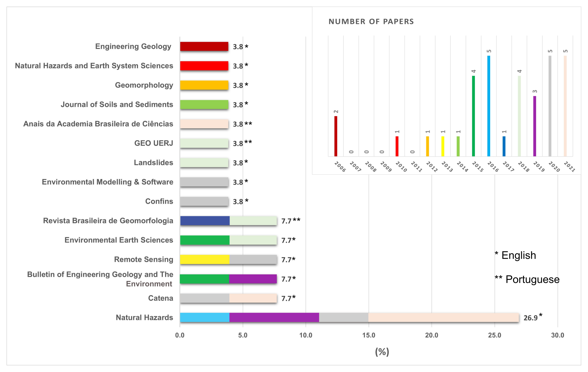
Task: Click the green 2015 column
Action: [474, 116]
